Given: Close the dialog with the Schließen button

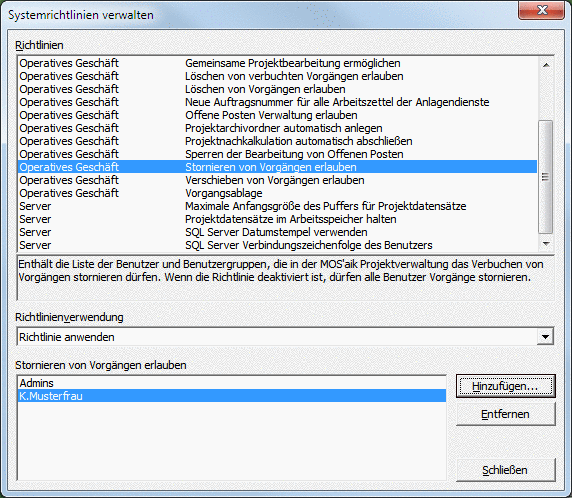Looking at the screenshot, I should (x=506, y=470).
